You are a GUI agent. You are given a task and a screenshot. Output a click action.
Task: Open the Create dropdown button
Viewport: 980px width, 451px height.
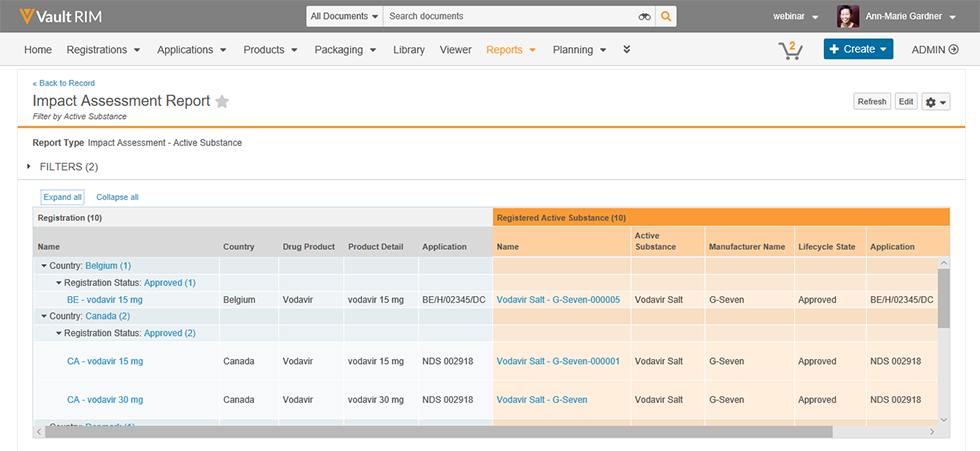coord(858,50)
